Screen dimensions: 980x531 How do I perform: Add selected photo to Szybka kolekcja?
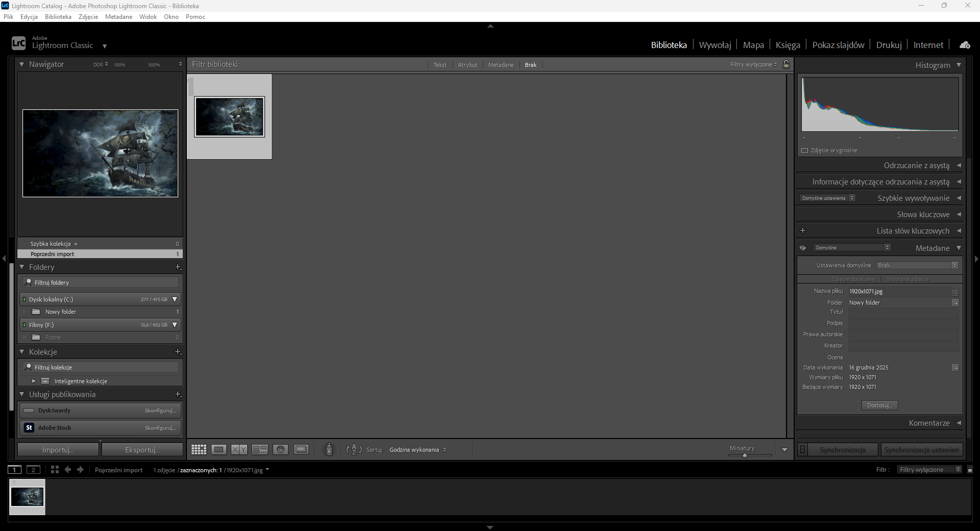point(76,244)
